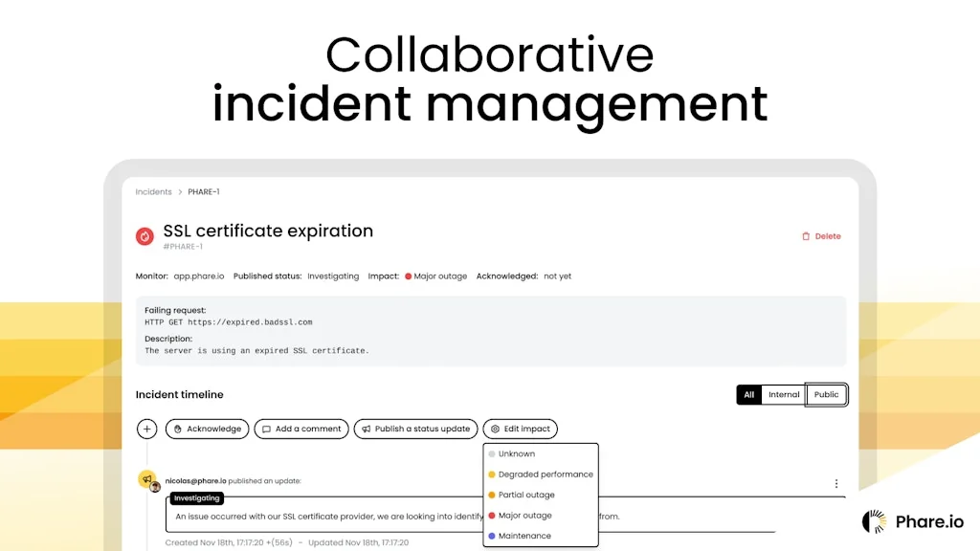
Task: Filter timeline to Internal entries
Action: [x=784, y=395]
